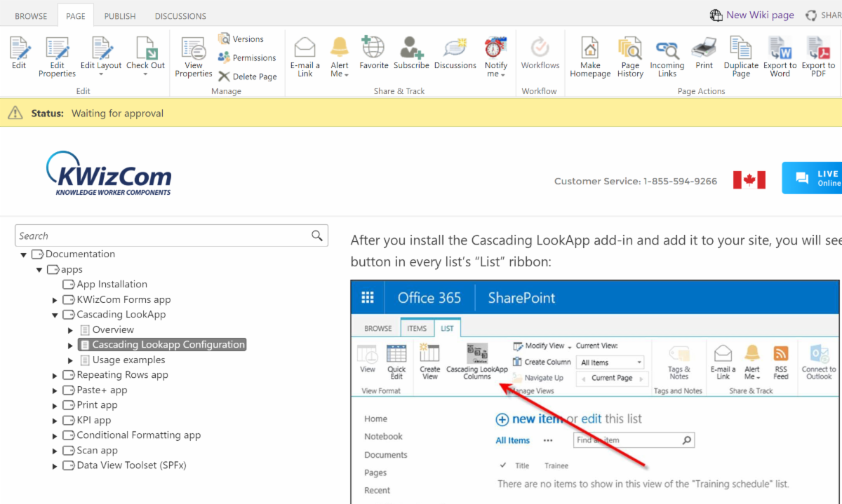Click the Overview tree item

(x=113, y=329)
